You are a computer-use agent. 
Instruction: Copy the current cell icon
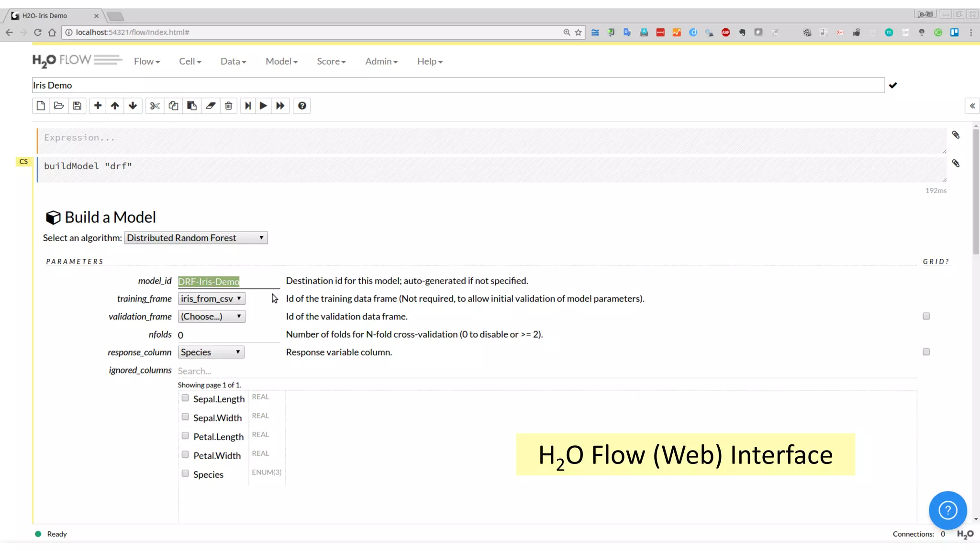pyautogui.click(x=173, y=106)
